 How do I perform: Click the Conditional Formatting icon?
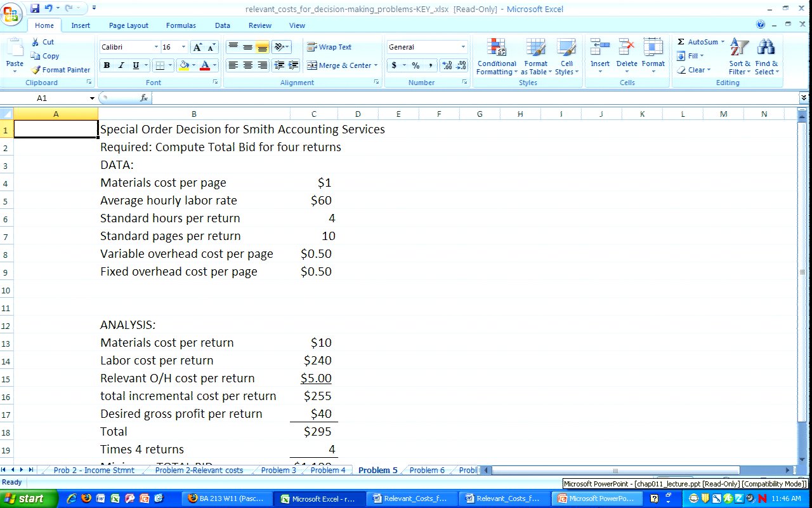(497, 48)
